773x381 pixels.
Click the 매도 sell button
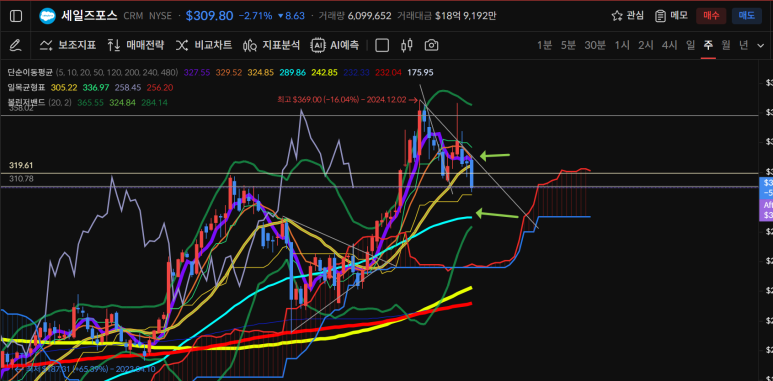click(x=746, y=16)
